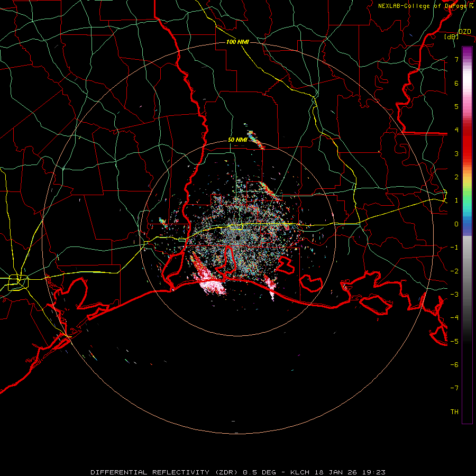476x476 pixels.
Task: Click the 6 value on the color scale
Action: coord(456,83)
